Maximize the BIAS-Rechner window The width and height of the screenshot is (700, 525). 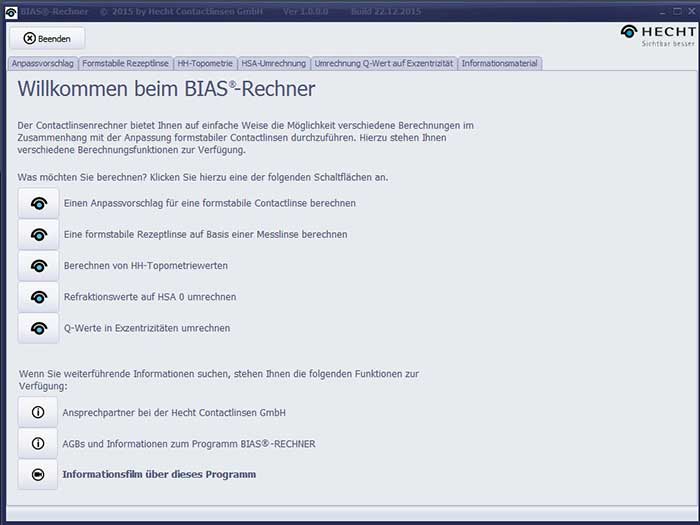tap(678, 12)
